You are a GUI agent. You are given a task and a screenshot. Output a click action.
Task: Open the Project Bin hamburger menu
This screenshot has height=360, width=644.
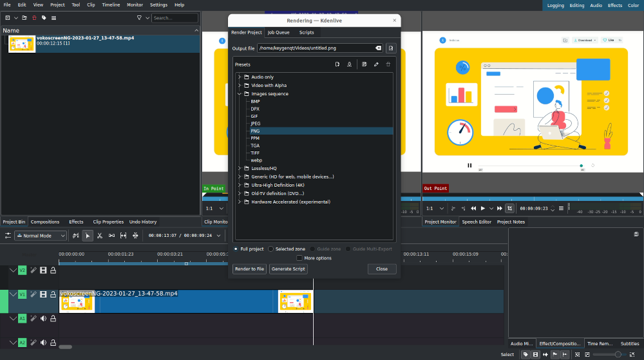pyautogui.click(x=54, y=17)
